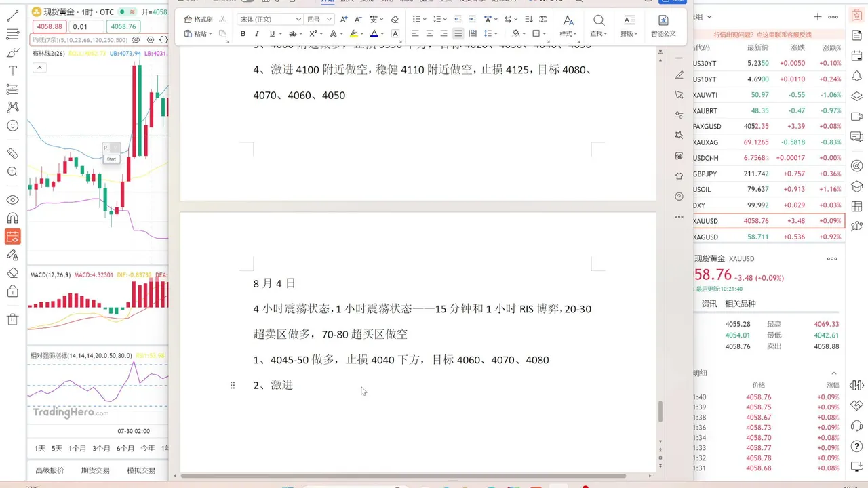Select the brush drawing tool in chart sidebar
The height and width of the screenshot is (488, 868).
pyautogui.click(x=12, y=52)
